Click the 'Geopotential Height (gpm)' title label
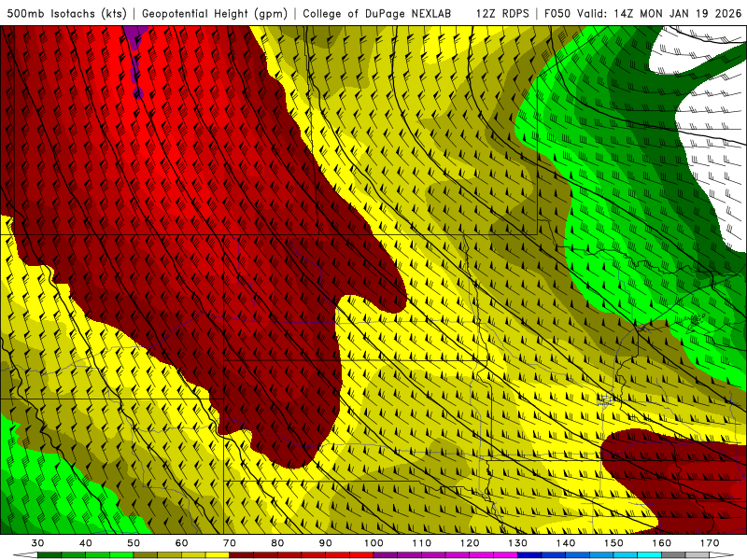747x560 pixels. [x=215, y=13]
